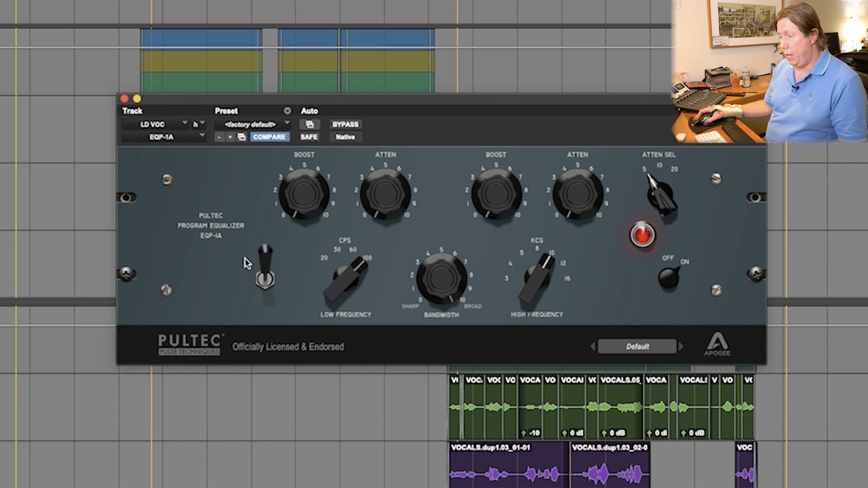Toggle the COMPARE button
The height and width of the screenshot is (488, 868).
point(269,137)
